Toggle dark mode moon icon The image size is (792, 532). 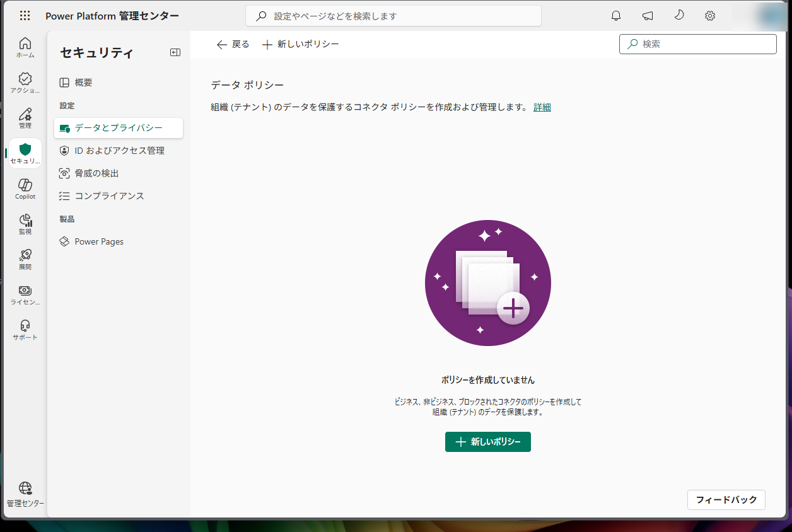pyautogui.click(x=679, y=15)
